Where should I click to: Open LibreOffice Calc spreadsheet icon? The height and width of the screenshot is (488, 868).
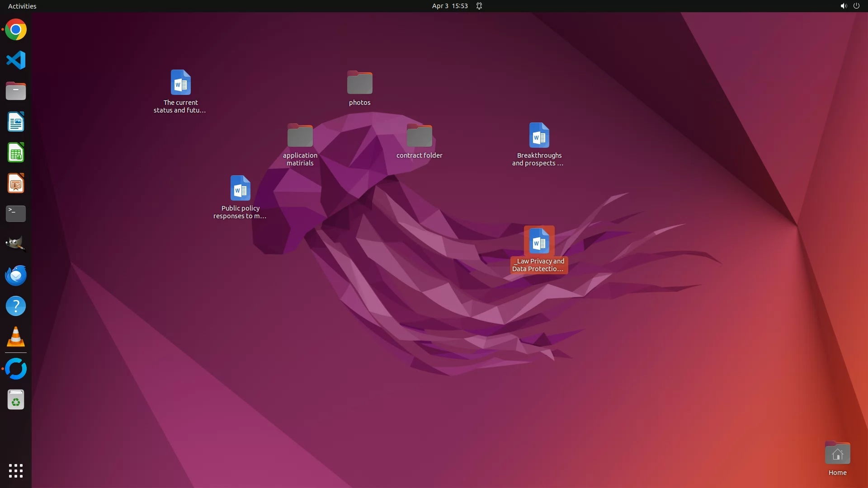[16, 152]
